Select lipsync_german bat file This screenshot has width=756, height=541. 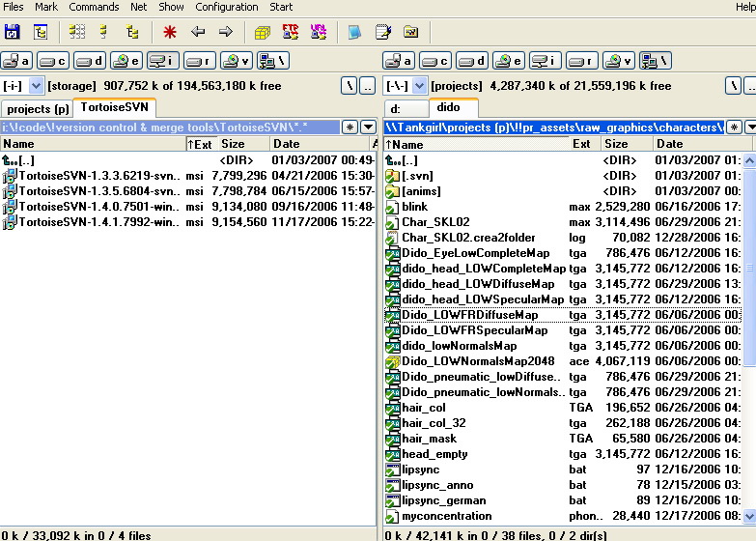[x=563, y=500]
